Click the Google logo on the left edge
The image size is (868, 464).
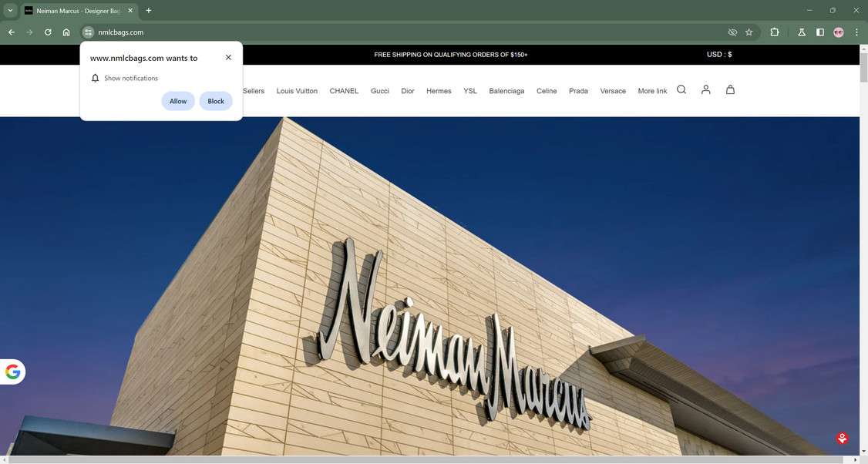(x=12, y=371)
